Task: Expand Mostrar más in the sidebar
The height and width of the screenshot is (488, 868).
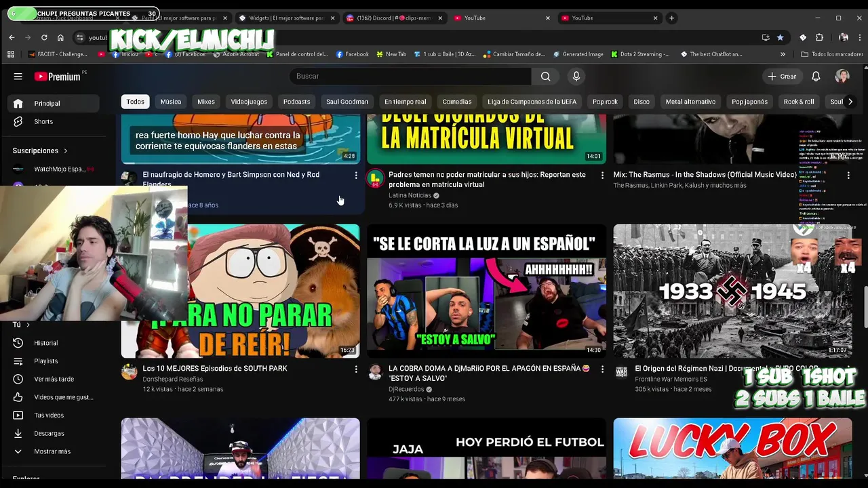Action: tap(54, 451)
